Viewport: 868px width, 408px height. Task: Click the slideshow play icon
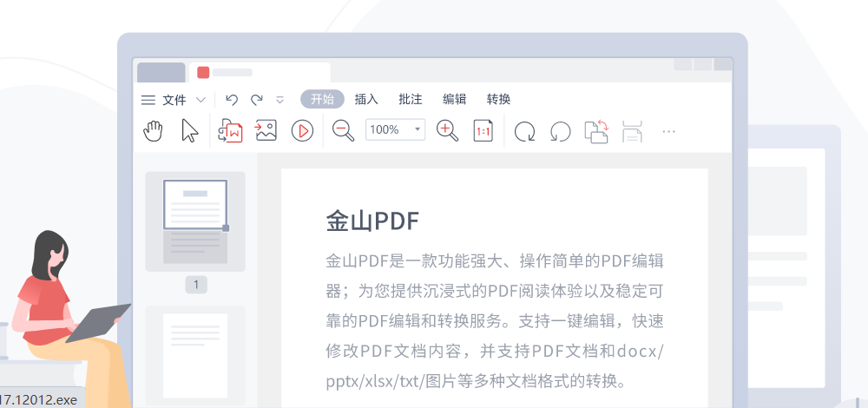point(302,131)
